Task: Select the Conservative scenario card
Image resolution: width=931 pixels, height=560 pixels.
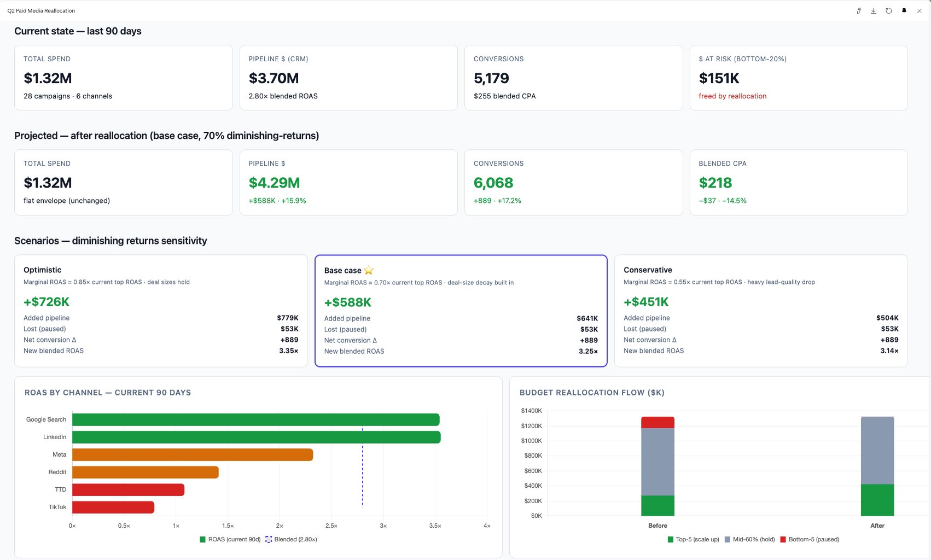Action: tap(761, 311)
